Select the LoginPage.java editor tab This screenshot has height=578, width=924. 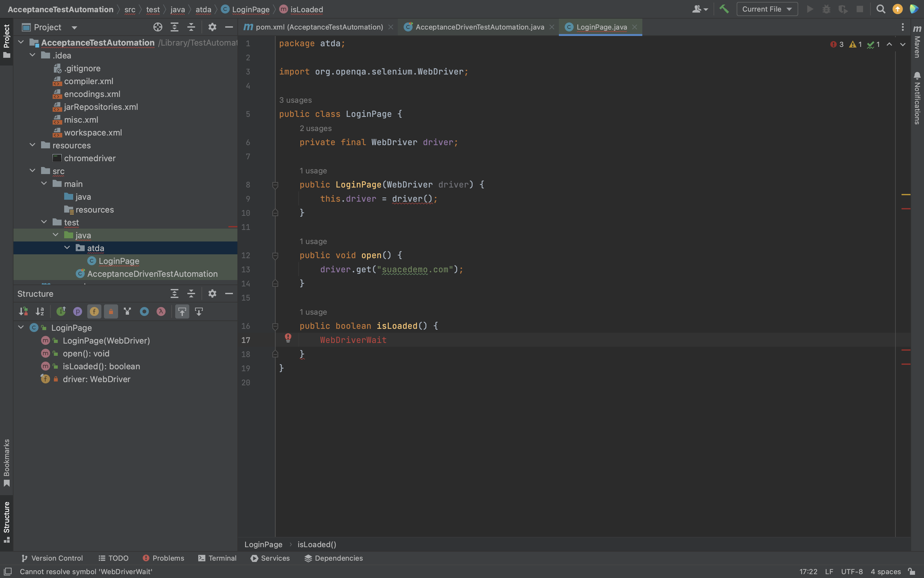tap(601, 27)
